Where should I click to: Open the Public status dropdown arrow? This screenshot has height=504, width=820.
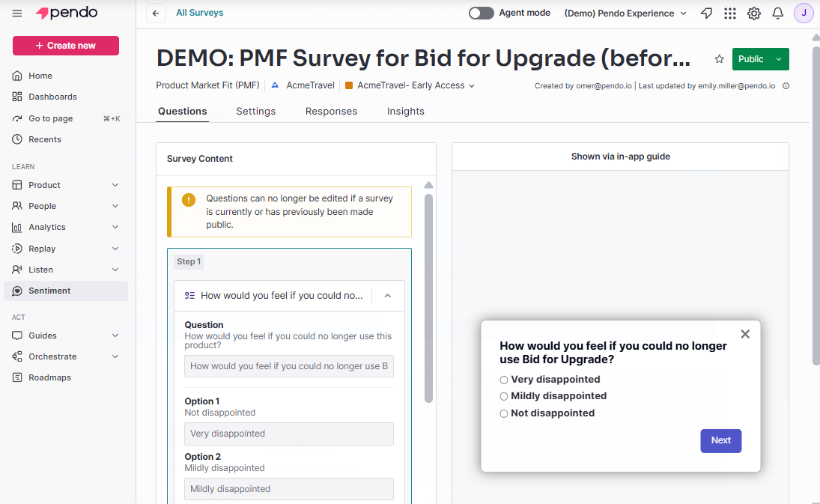point(779,59)
